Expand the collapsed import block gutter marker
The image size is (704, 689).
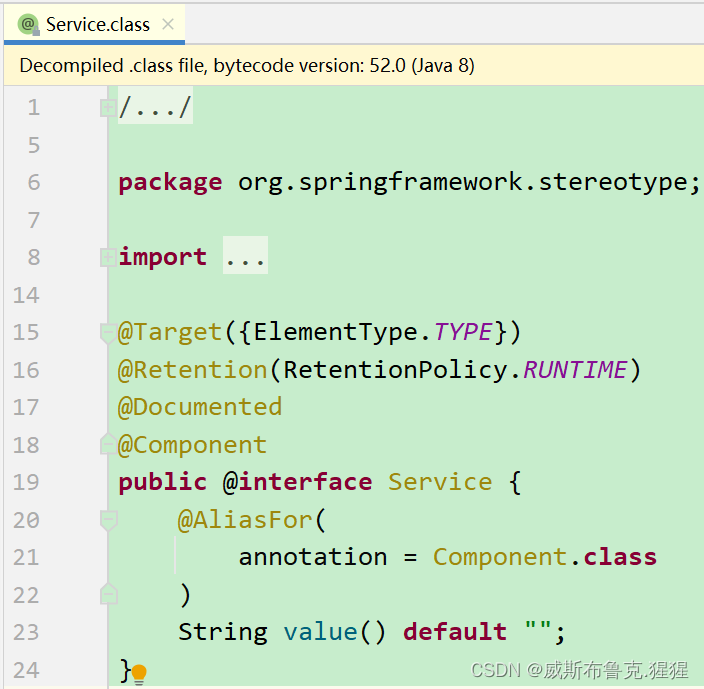pos(107,257)
